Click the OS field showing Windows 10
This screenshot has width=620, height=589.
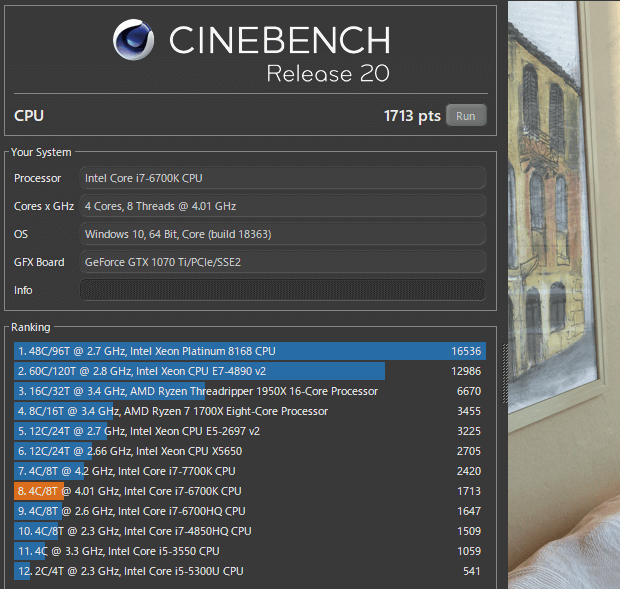(282, 234)
